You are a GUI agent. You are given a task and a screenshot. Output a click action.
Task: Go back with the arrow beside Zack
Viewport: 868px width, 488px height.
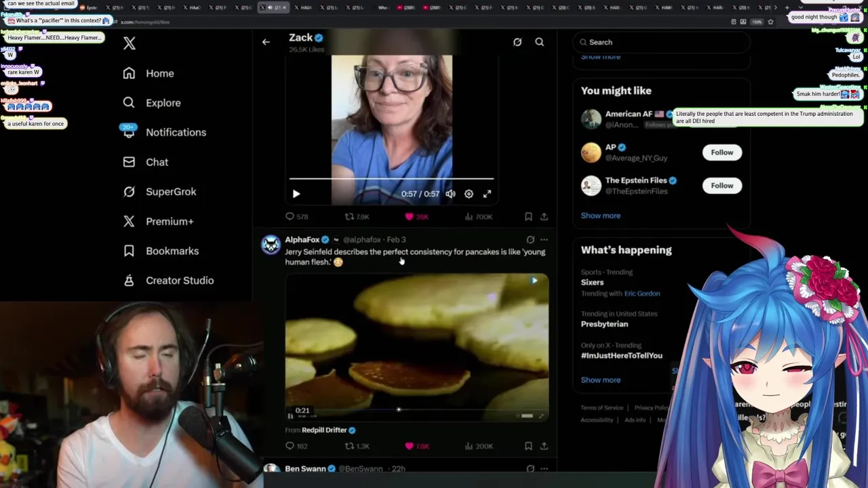[x=266, y=42]
